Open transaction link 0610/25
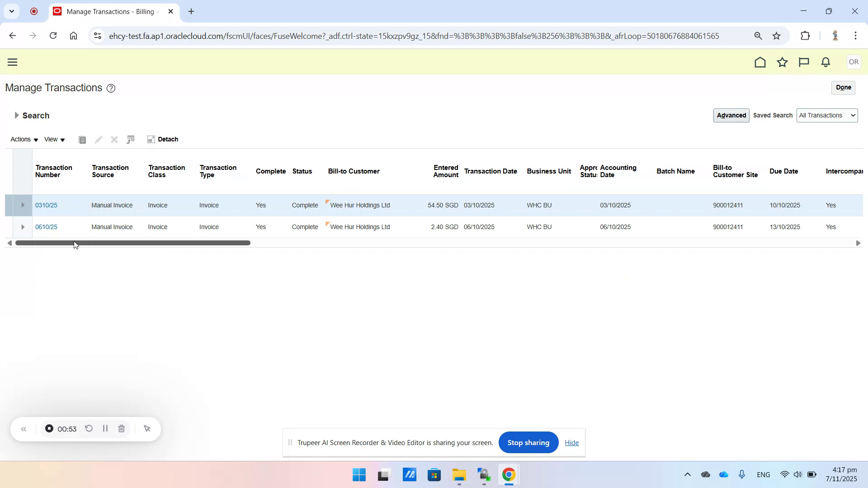Viewport: 868px width, 488px height. [x=46, y=227]
